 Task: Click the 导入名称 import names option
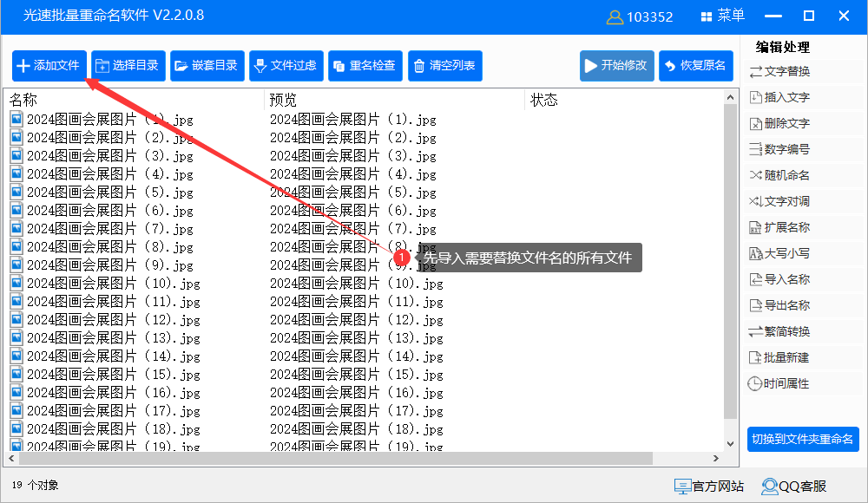point(780,279)
